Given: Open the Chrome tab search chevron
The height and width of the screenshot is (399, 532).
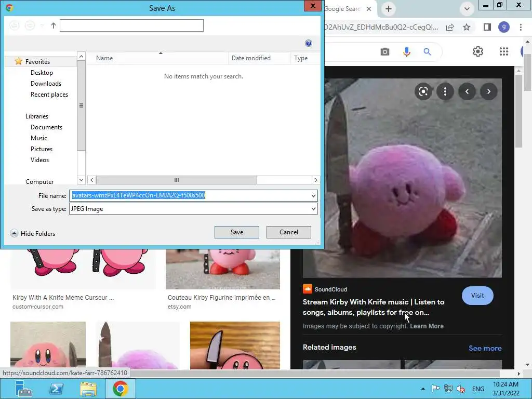Looking at the screenshot, I should coord(467,9).
